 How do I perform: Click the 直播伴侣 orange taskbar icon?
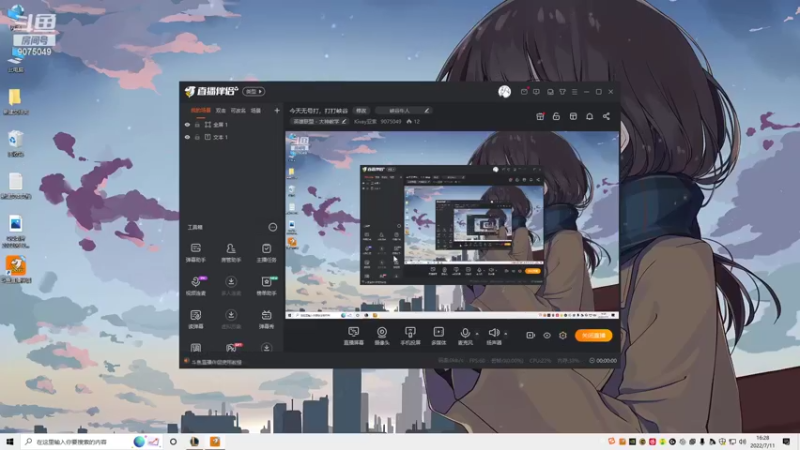[x=215, y=441]
